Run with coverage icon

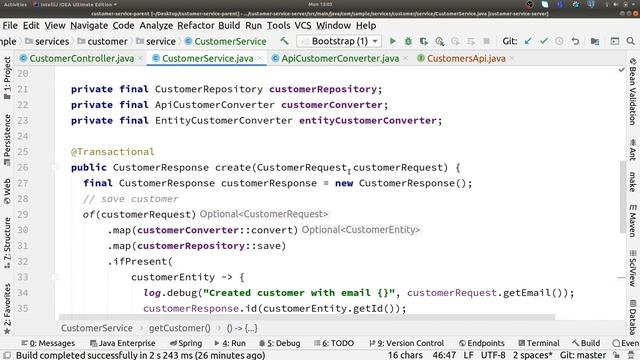[x=424, y=41]
